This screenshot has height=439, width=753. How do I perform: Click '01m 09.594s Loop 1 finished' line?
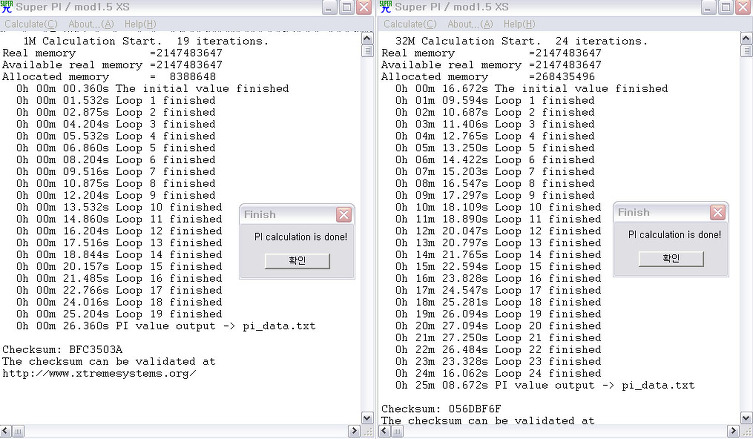pyautogui.click(x=495, y=100)
